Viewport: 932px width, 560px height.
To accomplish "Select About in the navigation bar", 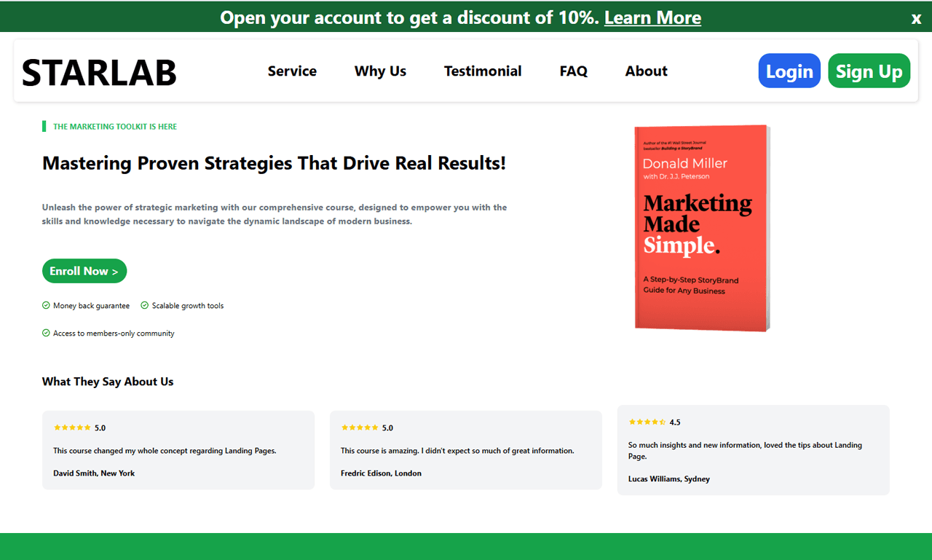I will pos(646,71).
